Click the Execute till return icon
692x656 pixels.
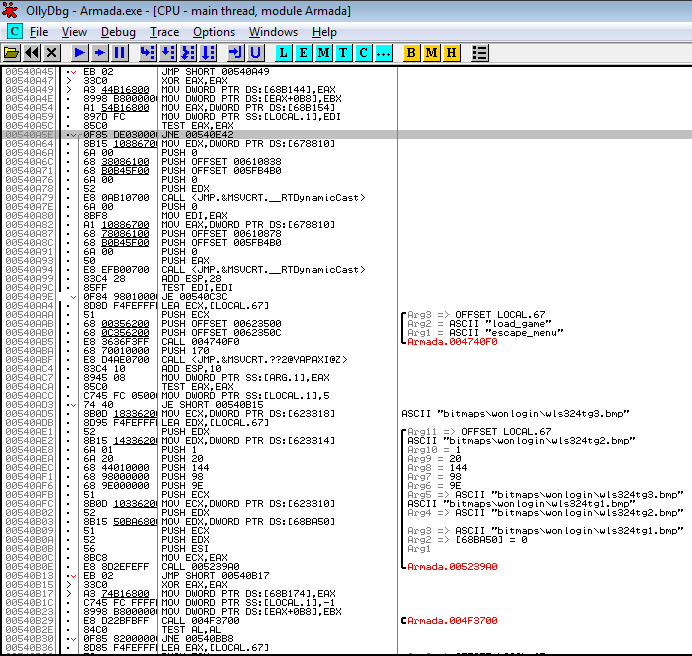(235, 53)
